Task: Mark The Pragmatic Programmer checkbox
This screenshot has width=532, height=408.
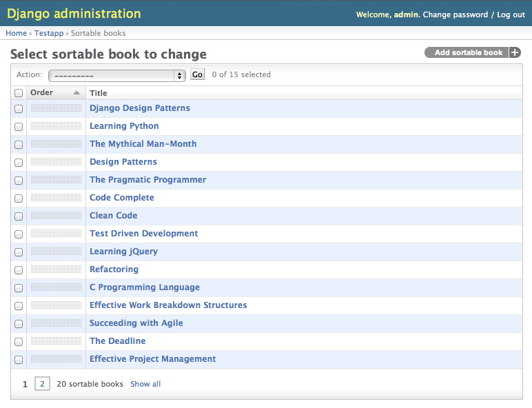Action: tap(19, 181)
